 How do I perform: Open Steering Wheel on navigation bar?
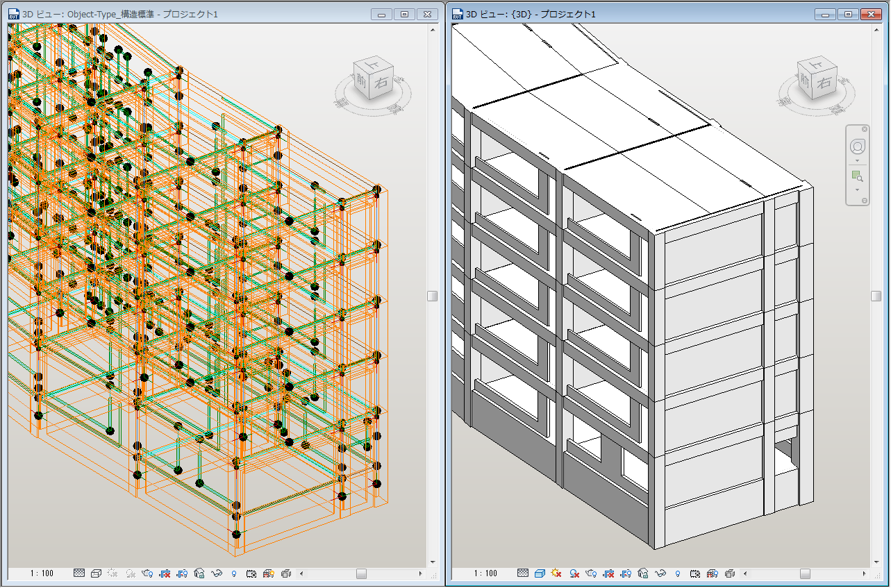pyautogui.click(x=858, y=147)
